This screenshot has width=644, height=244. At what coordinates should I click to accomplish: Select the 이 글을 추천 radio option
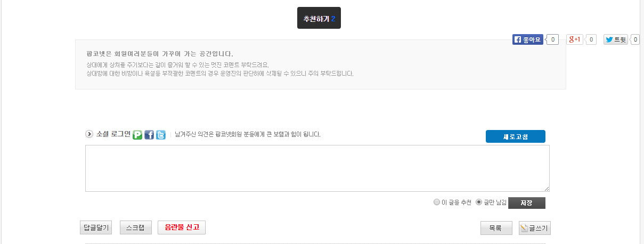click(x=437, y=202)
